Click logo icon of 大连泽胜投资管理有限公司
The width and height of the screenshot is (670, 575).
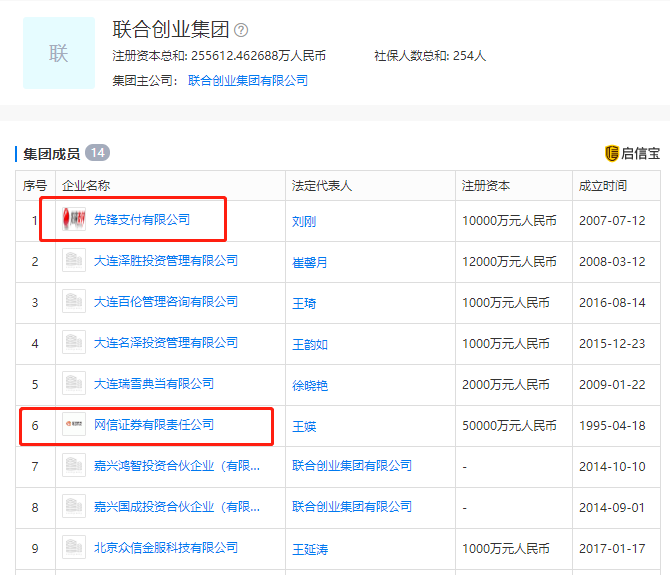(x=74, y=260)
